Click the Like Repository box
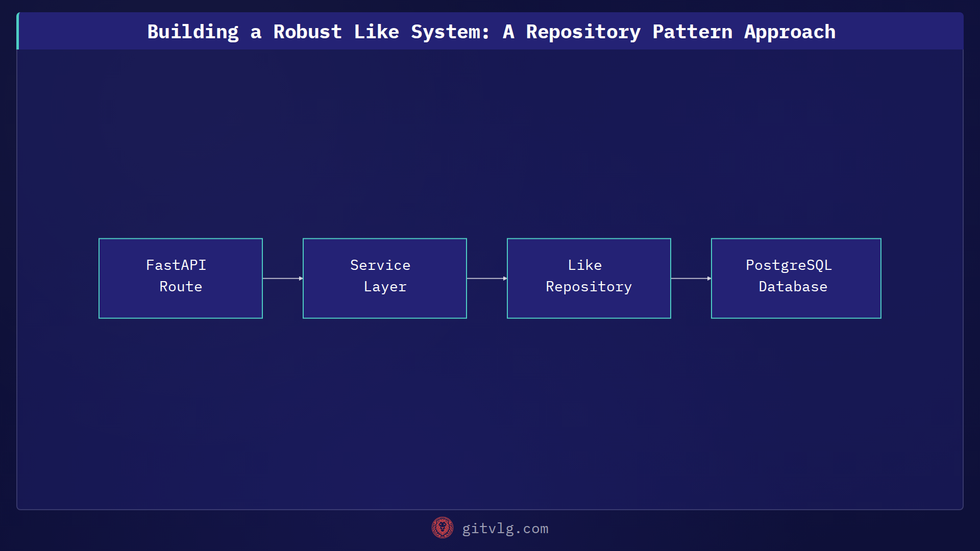The width and height of the screenshot is (980, 551). tap(589, 279)
